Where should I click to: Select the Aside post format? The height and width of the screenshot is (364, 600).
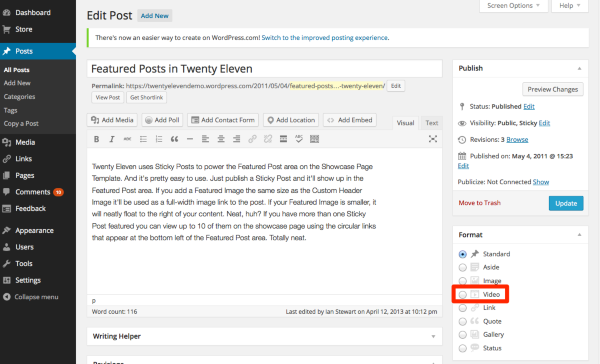coord(463,268)
